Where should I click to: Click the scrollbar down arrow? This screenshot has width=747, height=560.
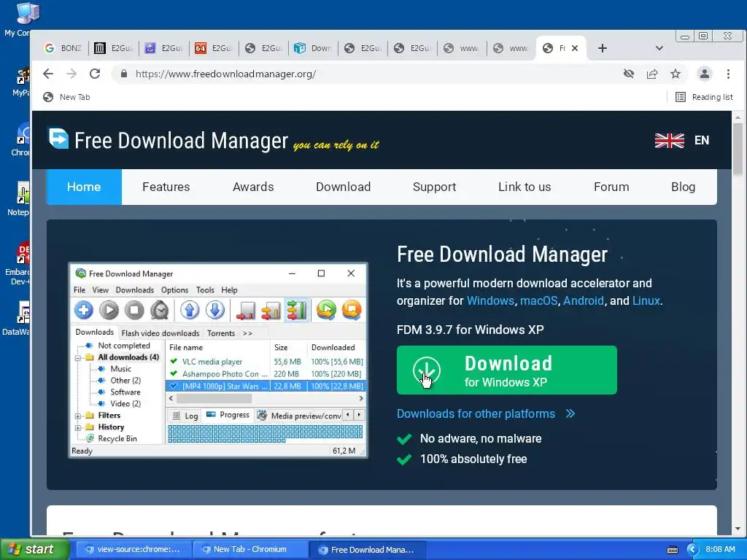pos(738,529)
